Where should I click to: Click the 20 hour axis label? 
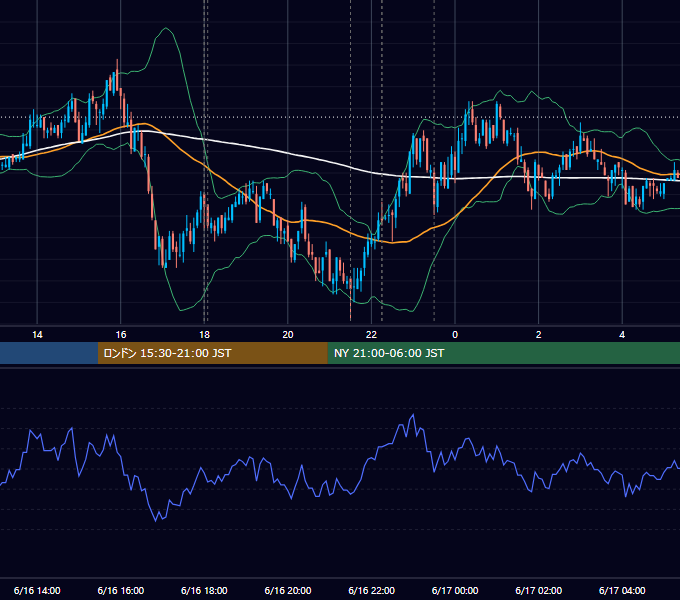click(x=288, y=335)
